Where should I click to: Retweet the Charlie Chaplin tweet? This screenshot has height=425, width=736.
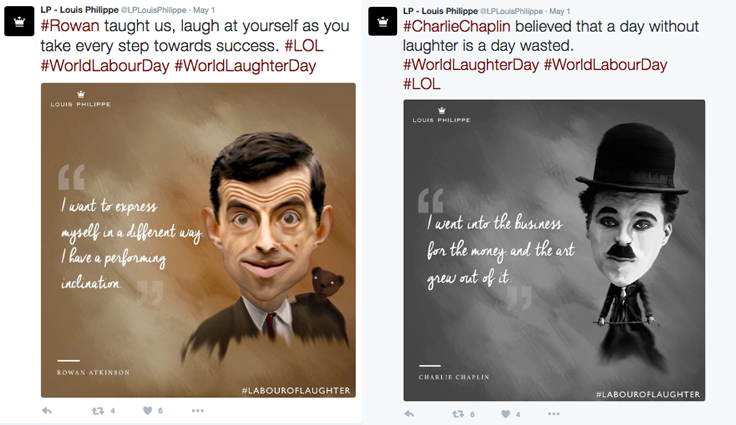click(x=458, y=414)
